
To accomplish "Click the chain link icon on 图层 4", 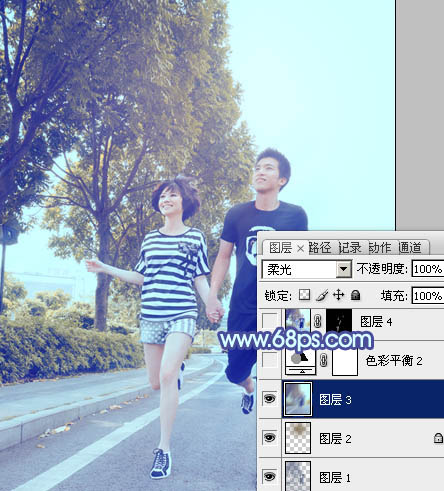I will pyautogui.click(x=318, y=322).
